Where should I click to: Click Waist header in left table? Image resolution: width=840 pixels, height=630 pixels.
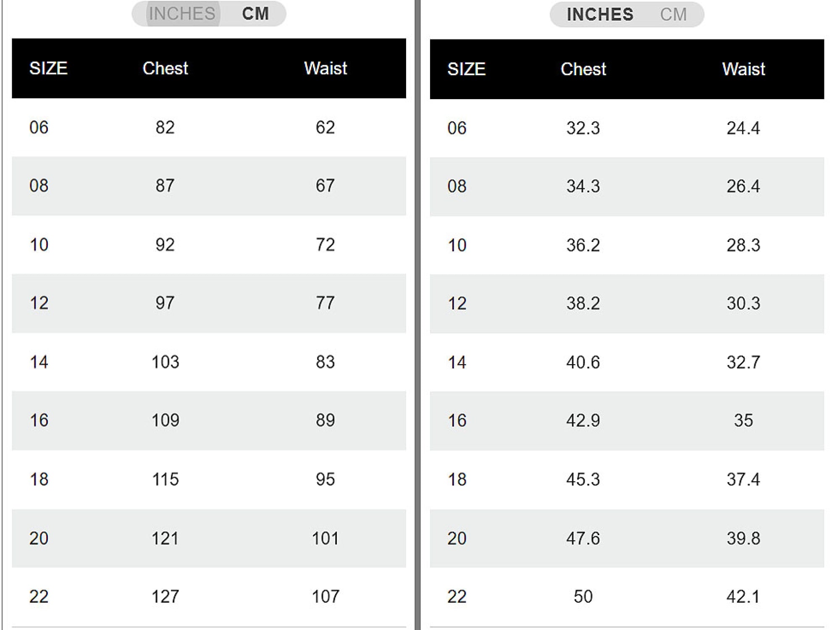point(325,68)
